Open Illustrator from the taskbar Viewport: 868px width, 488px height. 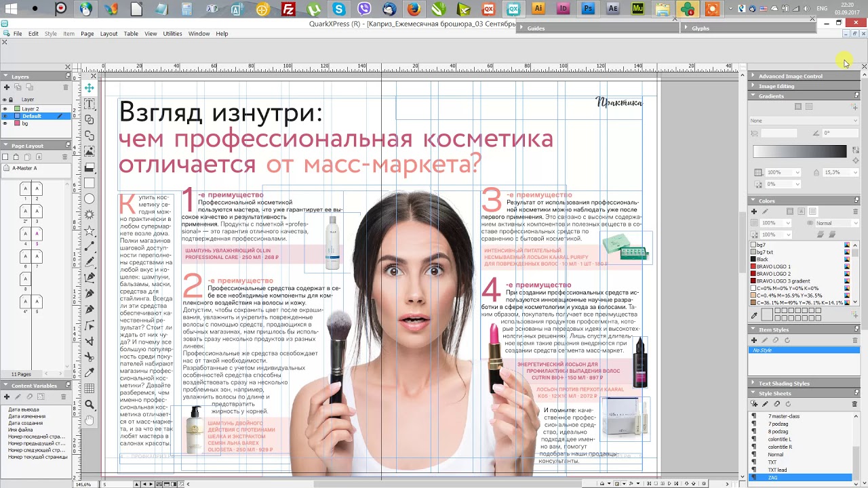pyautogui.click(x=538, y=9)
